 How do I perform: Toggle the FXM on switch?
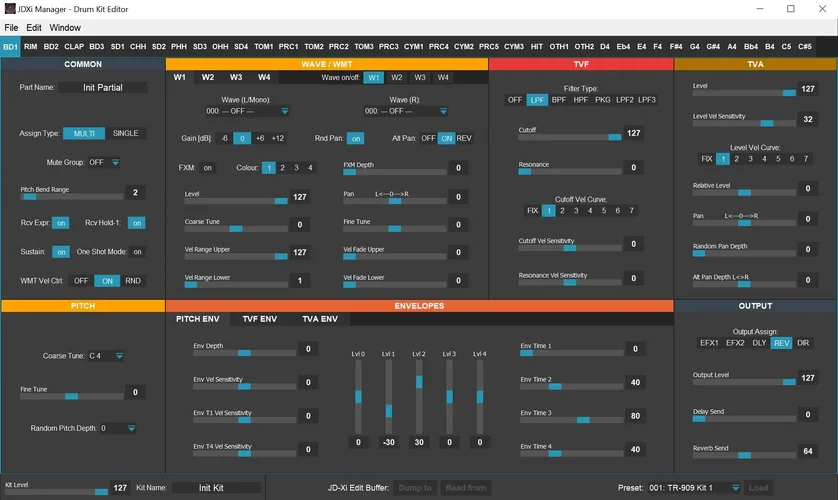coord(208,168)
